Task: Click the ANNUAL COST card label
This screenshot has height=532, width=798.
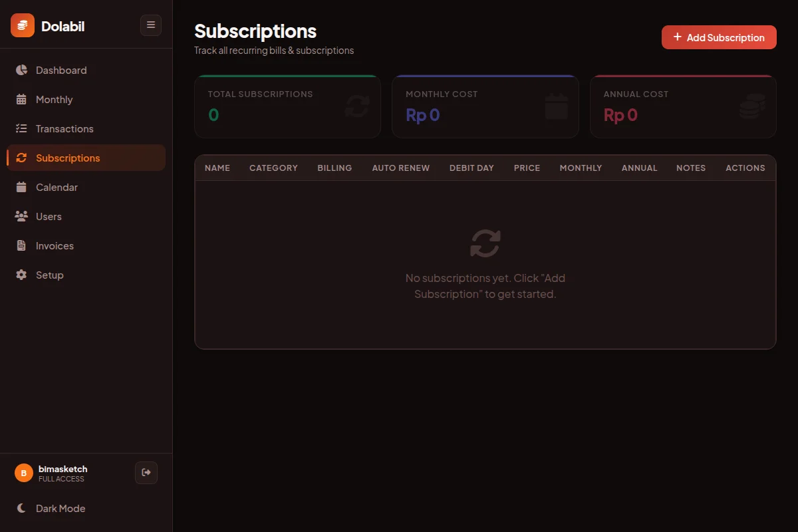Action: [636, 94]
